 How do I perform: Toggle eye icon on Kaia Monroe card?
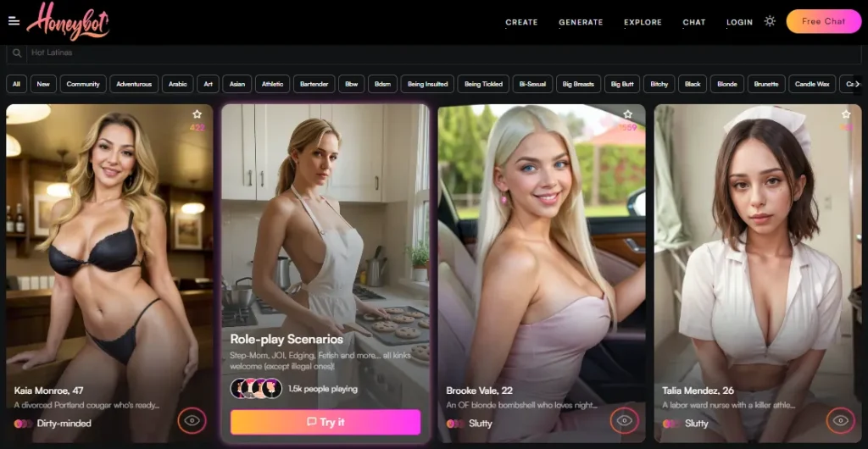[192, 420]
